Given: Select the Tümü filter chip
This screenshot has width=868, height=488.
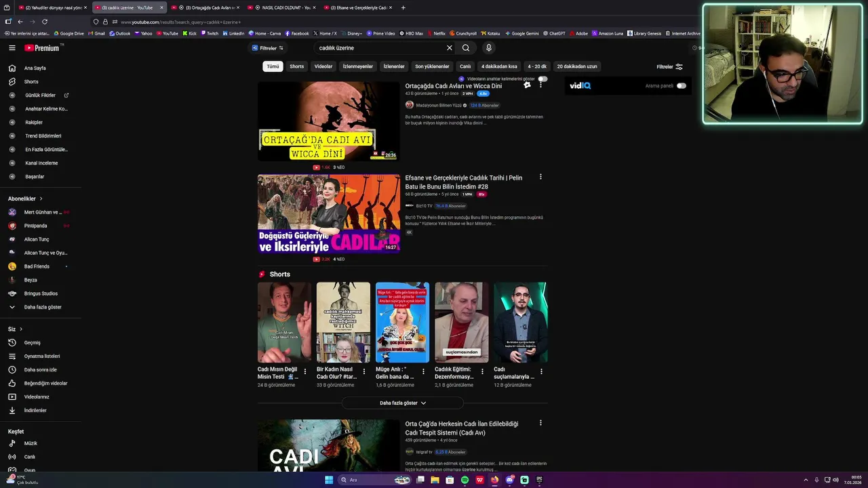Looking at the screenshot, I should (x=273, y=66).
